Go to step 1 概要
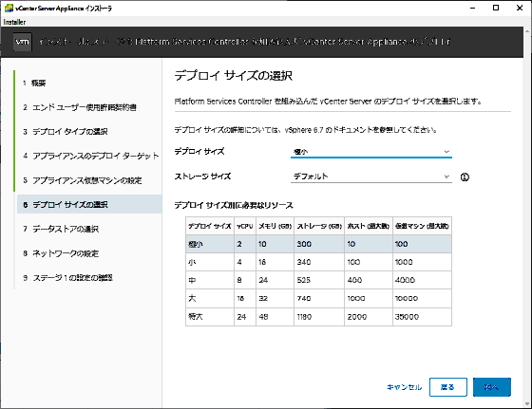This screenshot has height=409, width=532. coord(34,83)
